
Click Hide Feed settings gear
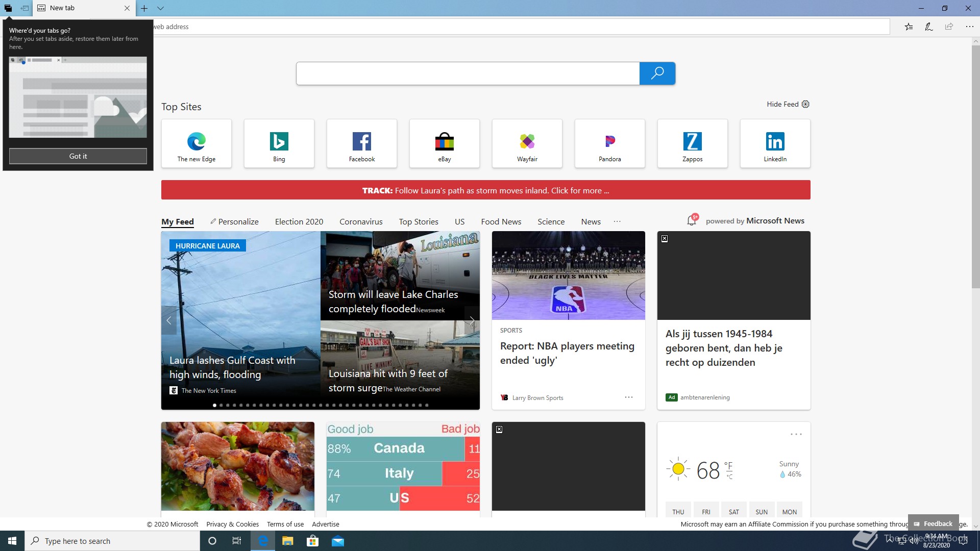(805, 104)
